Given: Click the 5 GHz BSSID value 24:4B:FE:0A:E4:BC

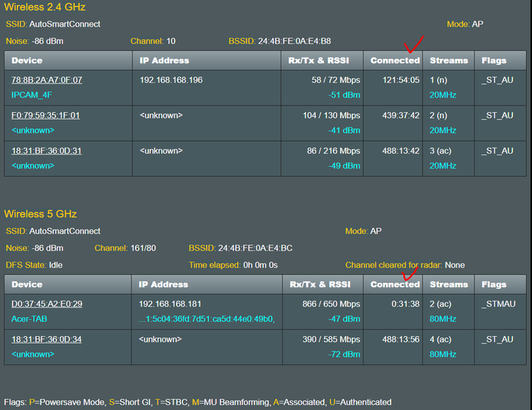Looking at the screenshot, I should pyautogui.click(x=255, y=248).
